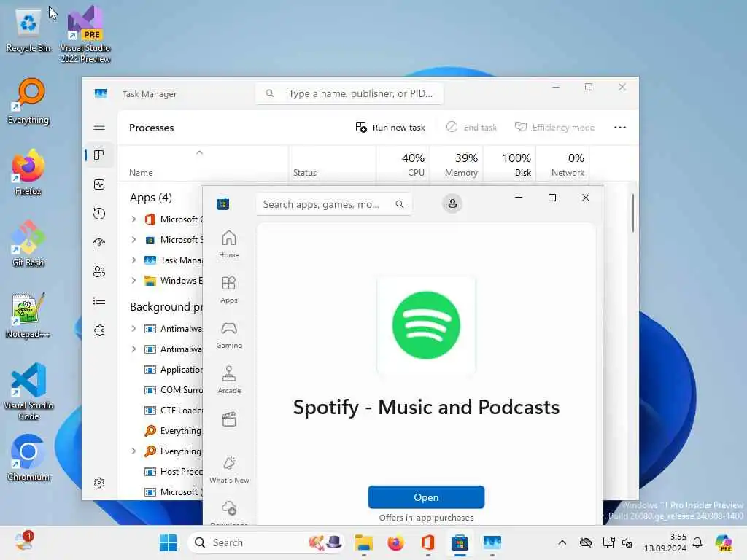Open Task Manager Users icon
This screenshot has width=747, height=560.
[x=99, y=271]
